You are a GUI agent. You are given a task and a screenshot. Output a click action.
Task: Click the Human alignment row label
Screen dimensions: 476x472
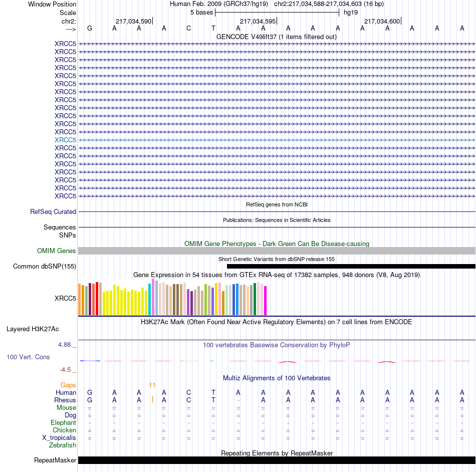click(x=66, y=393)
